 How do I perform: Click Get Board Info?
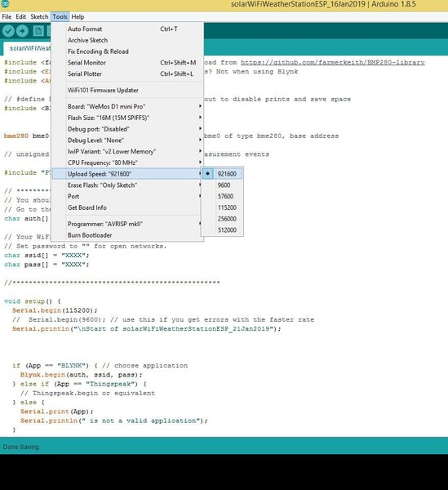click(x=127, y=207)
